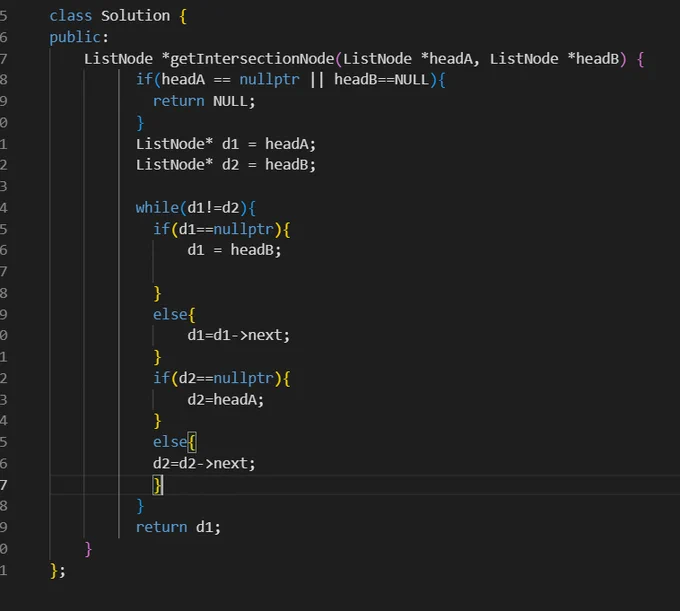Click the 'getIntersectionNode' function name
Screen dimensions: 680x611
tap(252, 59)
